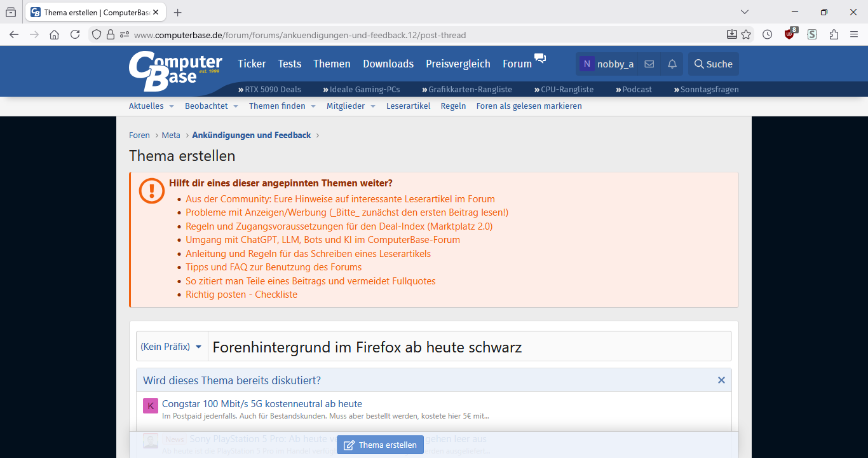Open nobby_a user account menu
The height and width of the screenshot is (458, 868).
click(x=606, y=64)
